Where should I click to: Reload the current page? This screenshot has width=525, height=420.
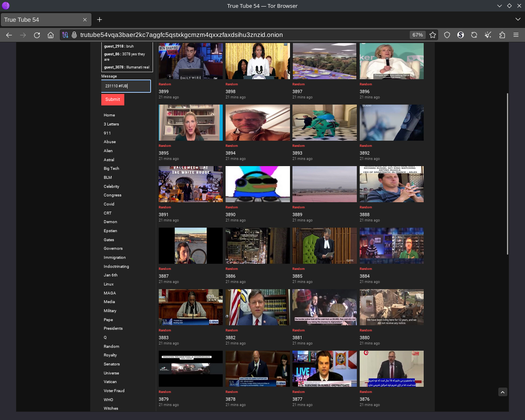37,35
